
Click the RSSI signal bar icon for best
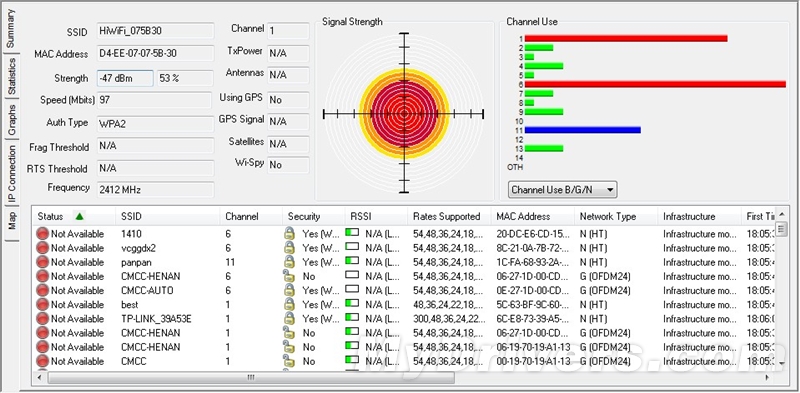coord(352,303)
